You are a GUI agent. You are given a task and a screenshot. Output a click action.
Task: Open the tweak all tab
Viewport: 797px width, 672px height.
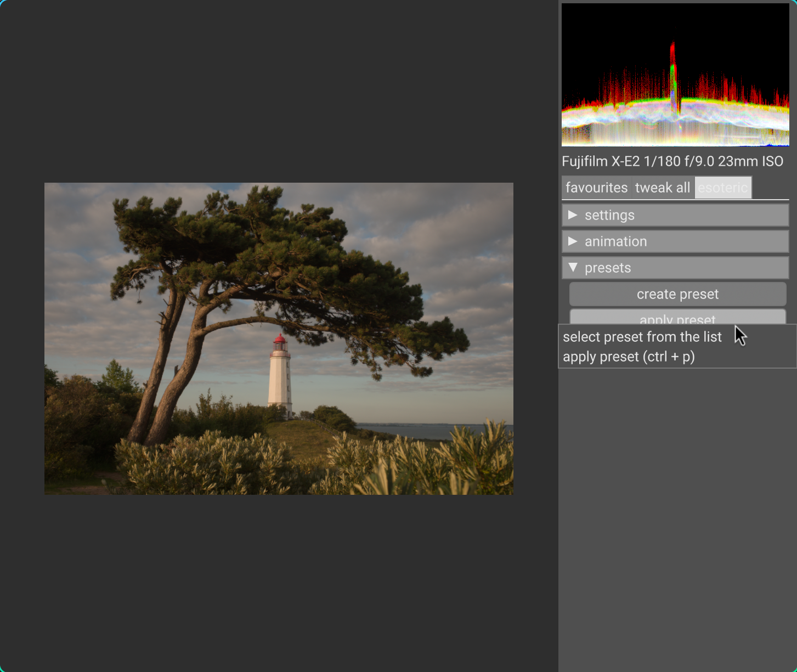pyautogui.click(x=662, y=188)
